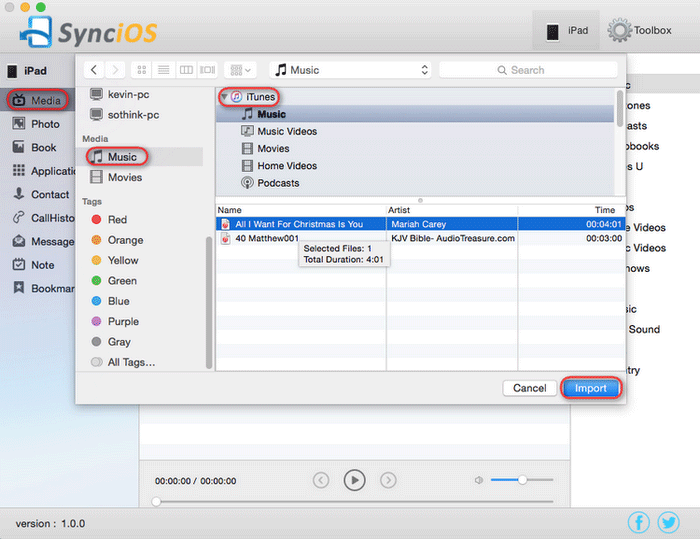Choose the Orange tag

coord(117,240)
